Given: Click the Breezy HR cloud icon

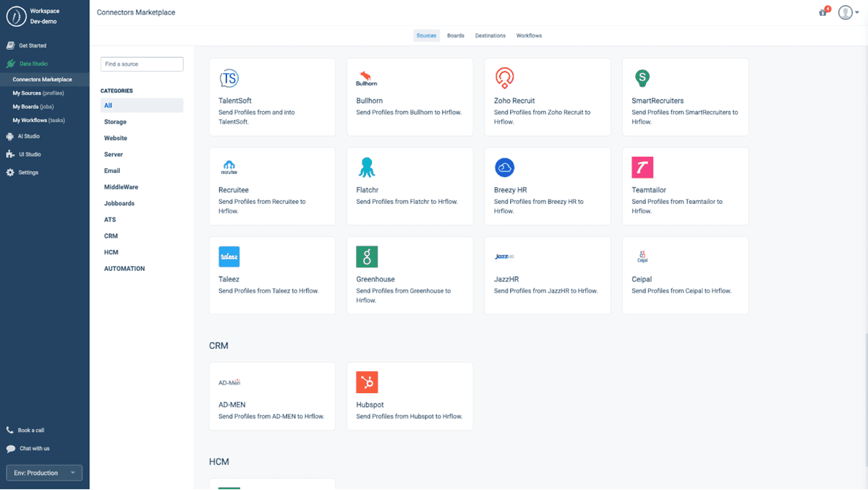Looking at the screenshot, I should tap(504, 167).
